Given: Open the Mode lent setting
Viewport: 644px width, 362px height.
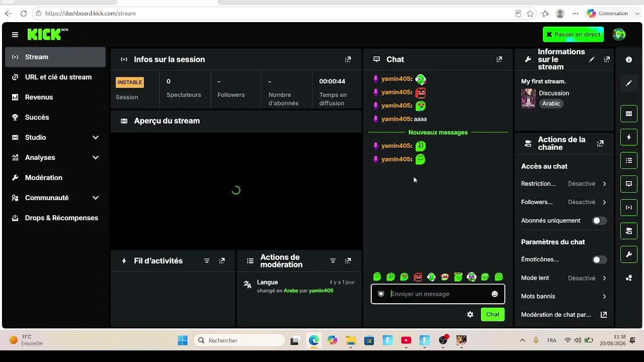Looking at the screenshot, I should point(564,278).
